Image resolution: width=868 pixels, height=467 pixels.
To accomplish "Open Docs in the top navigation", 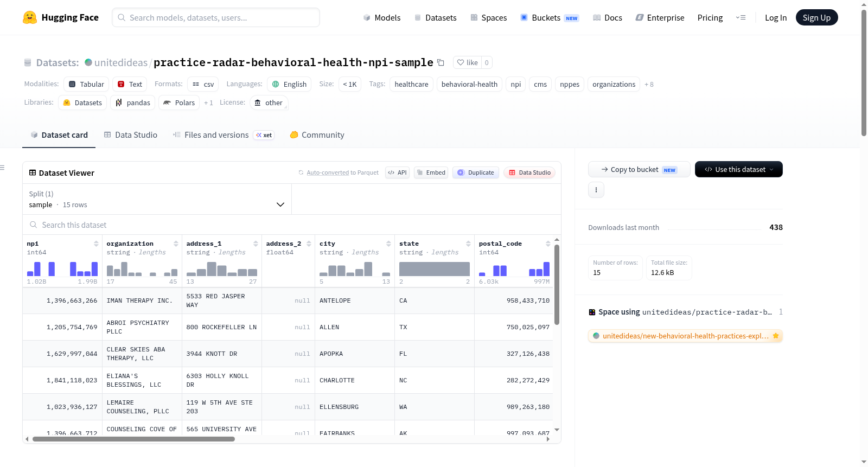I will coord(607,17).
